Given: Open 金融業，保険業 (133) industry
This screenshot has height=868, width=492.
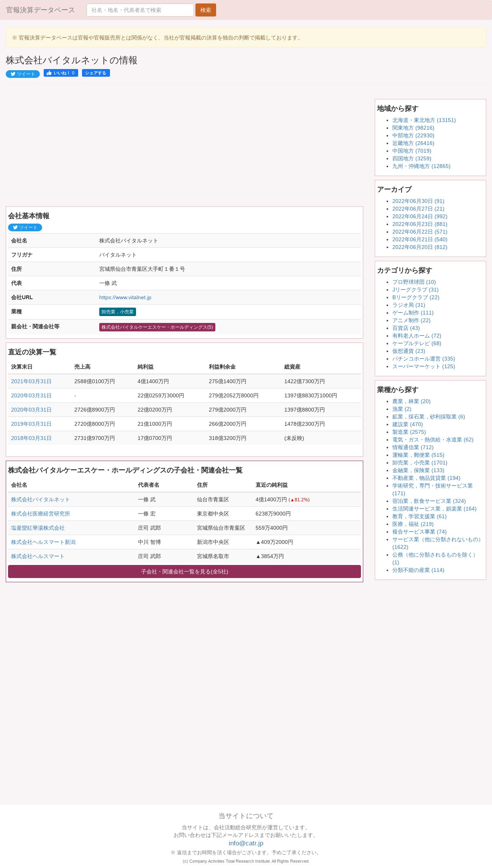Looking at the screenshot, I should point(418,470).
